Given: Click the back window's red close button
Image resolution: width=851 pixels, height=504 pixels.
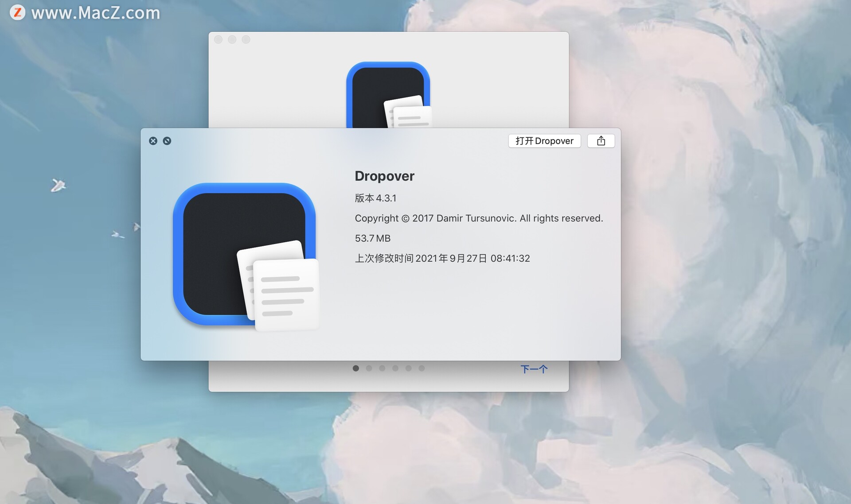Looking at the screenshot, I should (218, 39).
